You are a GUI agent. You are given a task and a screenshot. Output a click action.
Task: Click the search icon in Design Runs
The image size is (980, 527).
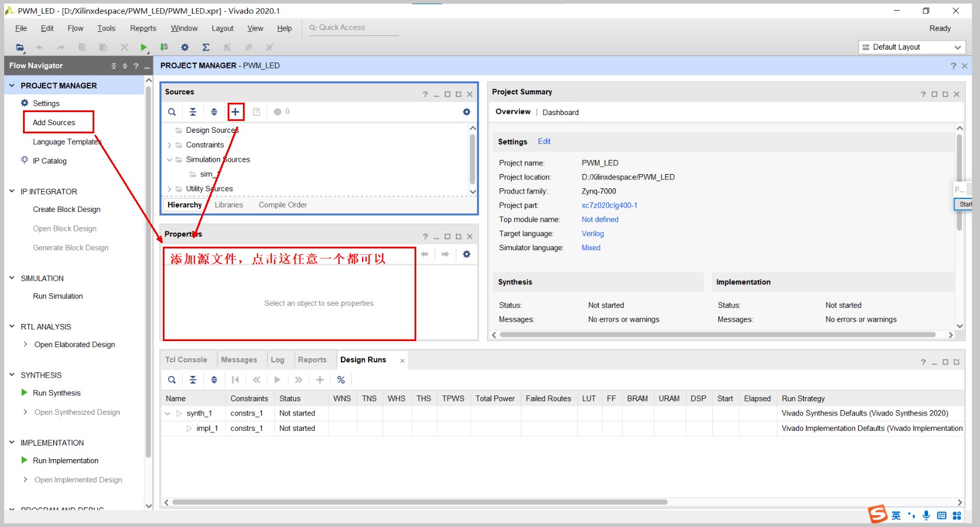[x=172, y=379]
